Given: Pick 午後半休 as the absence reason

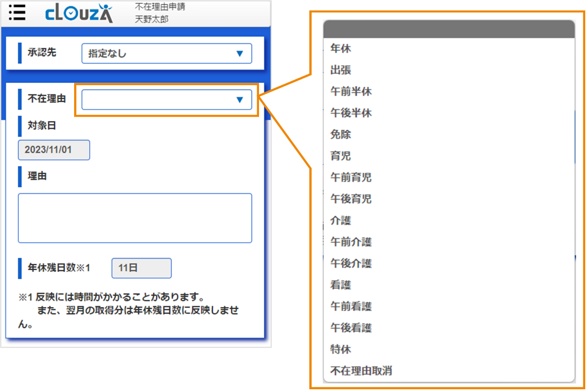Looking at the screenshot, I should pyautogui.click(x=350, y=113).
